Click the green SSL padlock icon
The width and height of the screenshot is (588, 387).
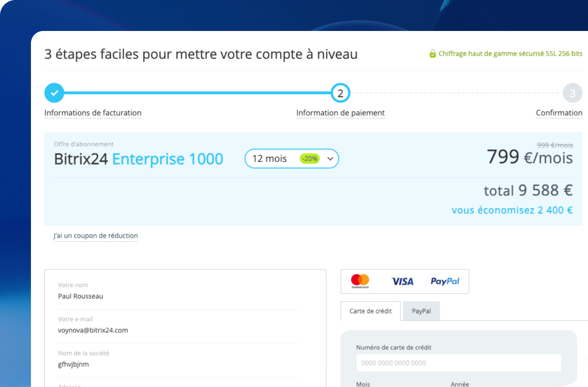pyautogui.click(x=432, y=54)
